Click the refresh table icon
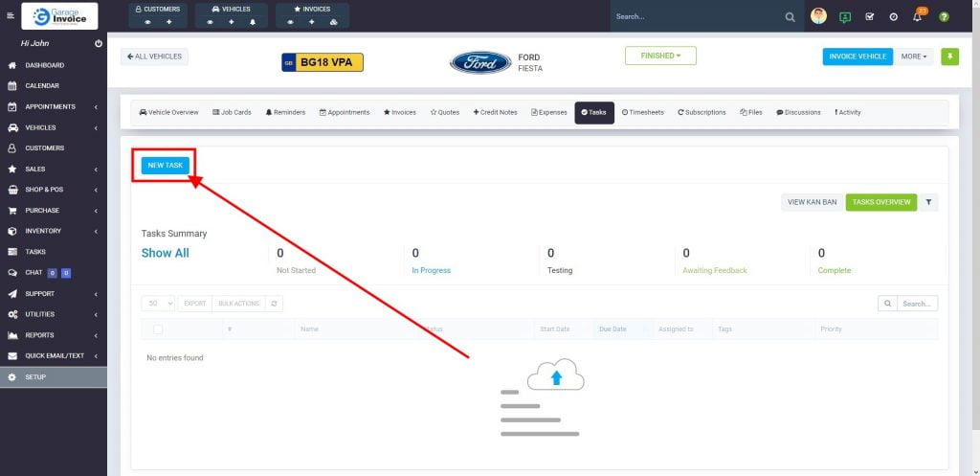The width and height of the screenshot is (980, 476). tap(275, 303)
